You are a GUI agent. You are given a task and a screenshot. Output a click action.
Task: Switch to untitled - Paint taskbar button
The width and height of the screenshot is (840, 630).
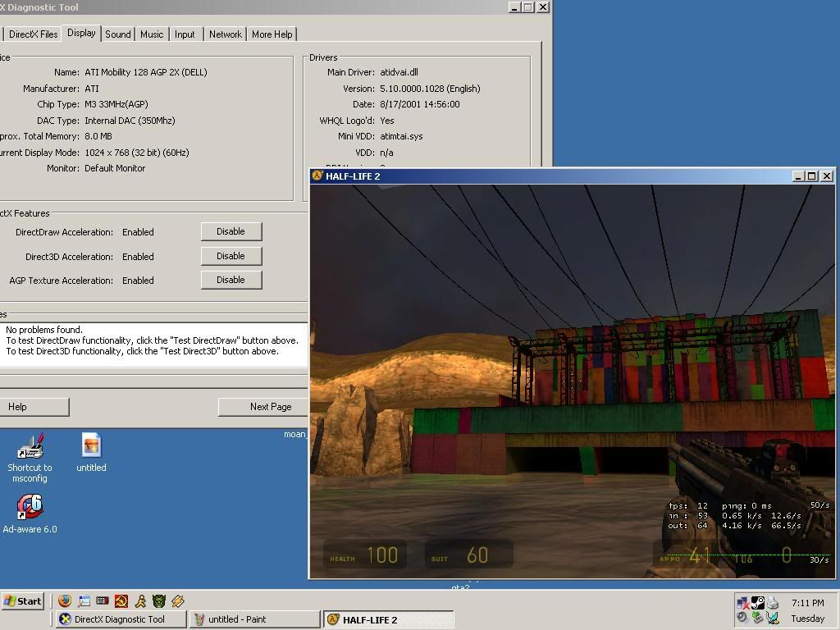click(x=255, y=619)
